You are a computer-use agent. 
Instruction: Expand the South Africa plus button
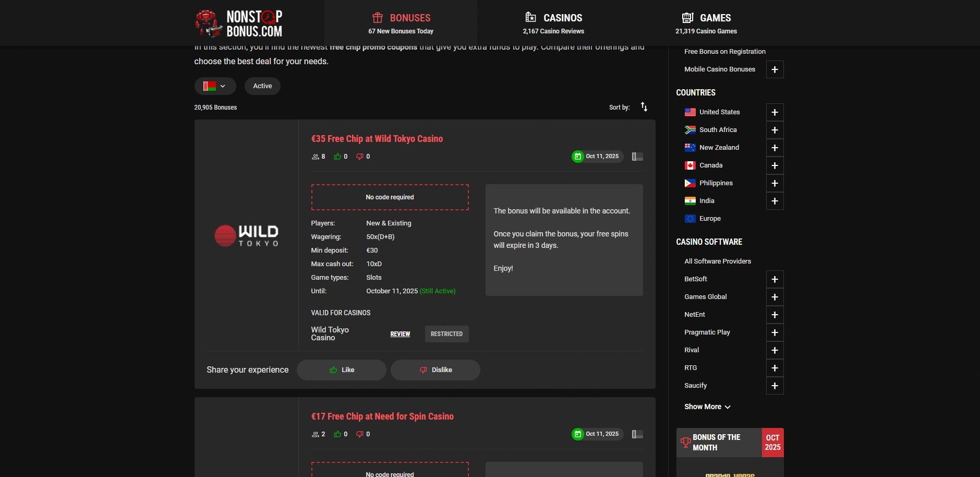[775, 130]
